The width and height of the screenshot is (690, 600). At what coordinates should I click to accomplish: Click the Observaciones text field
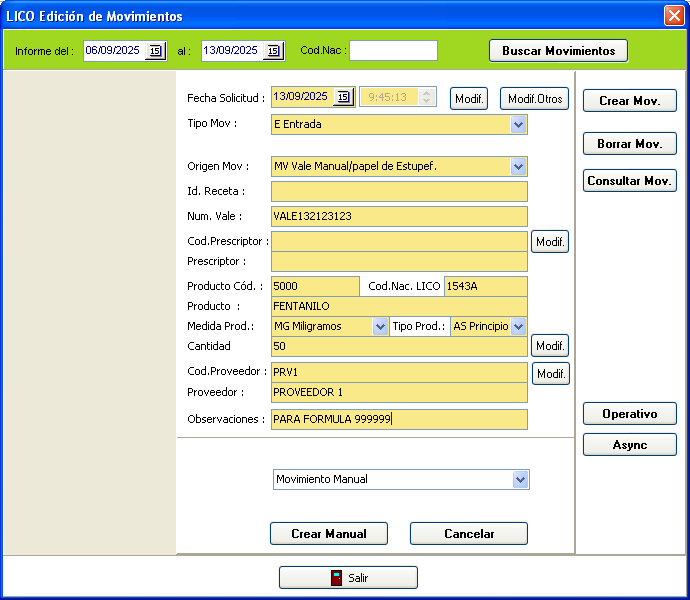(399, 420)
